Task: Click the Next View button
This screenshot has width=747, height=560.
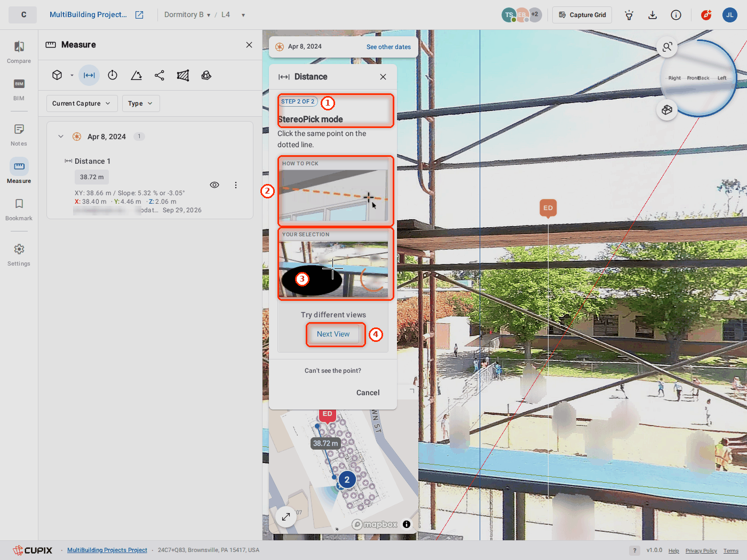Action: coord(333,334)
